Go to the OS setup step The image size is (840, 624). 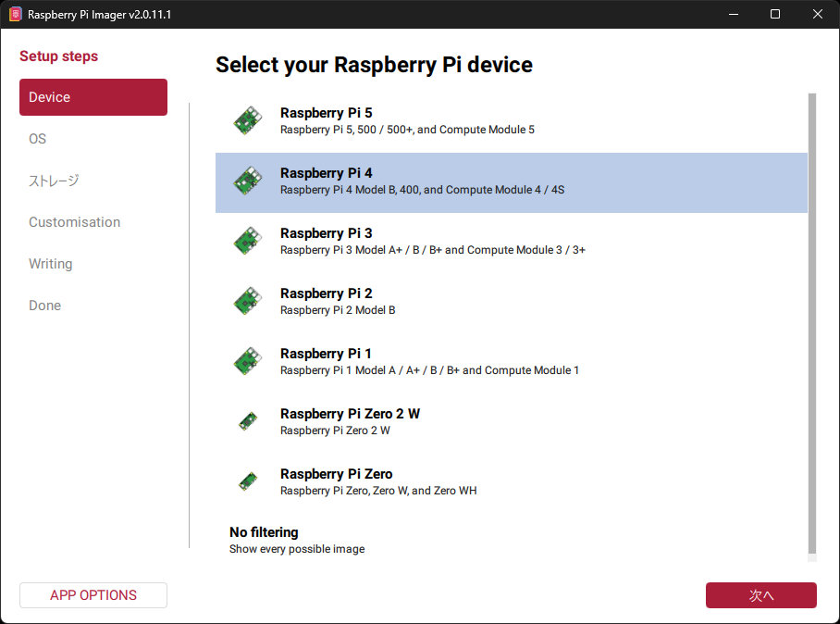coord(93,139)
